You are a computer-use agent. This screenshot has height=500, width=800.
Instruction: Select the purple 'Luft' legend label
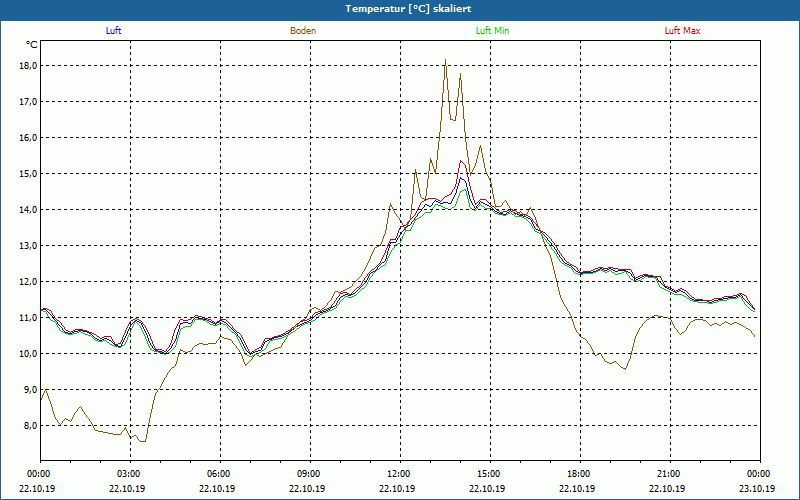pos(113,31)
